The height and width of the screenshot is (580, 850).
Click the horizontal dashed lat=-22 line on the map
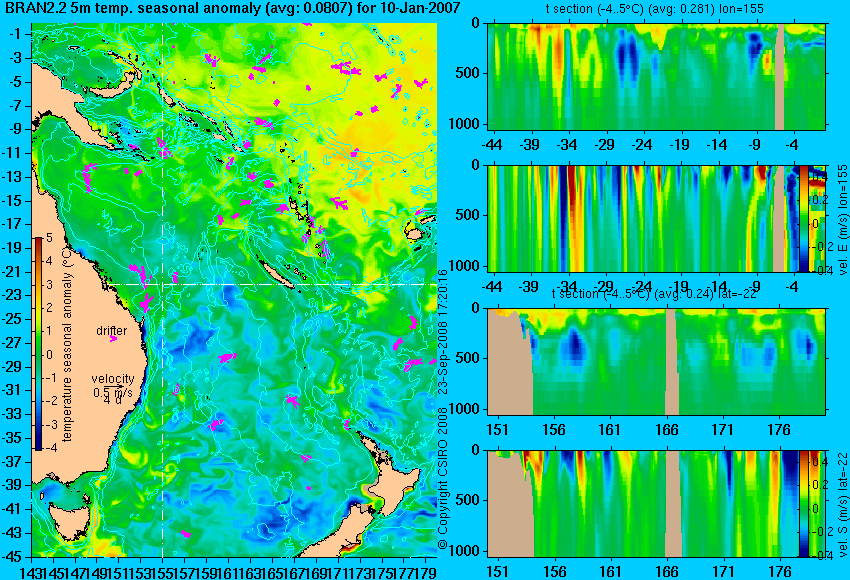click(273, 285)
